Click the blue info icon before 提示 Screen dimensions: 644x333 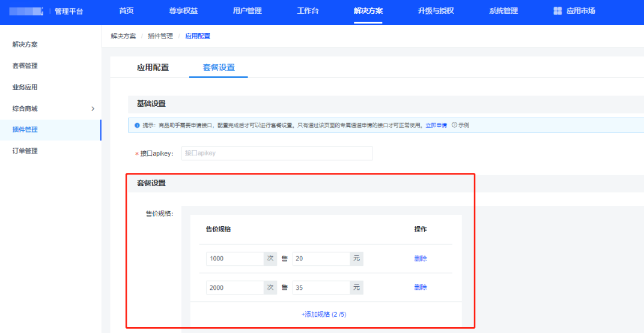point(138,125)
